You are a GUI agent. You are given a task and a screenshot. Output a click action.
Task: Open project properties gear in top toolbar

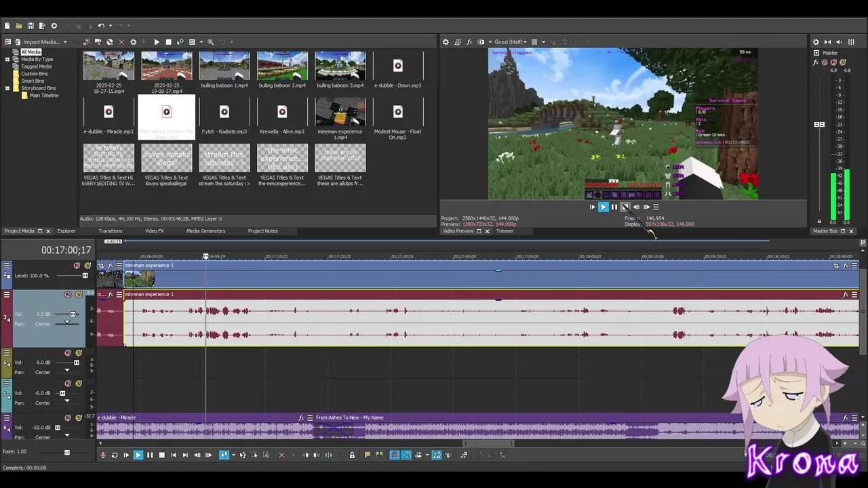pos(54,26)
